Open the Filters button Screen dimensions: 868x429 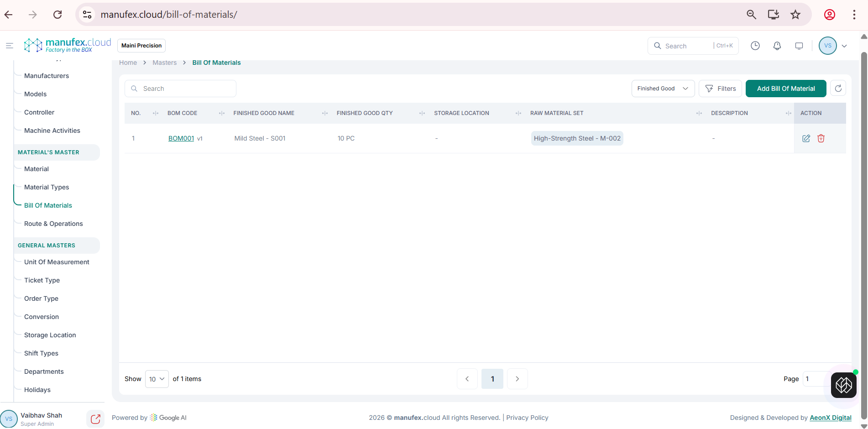720,89
